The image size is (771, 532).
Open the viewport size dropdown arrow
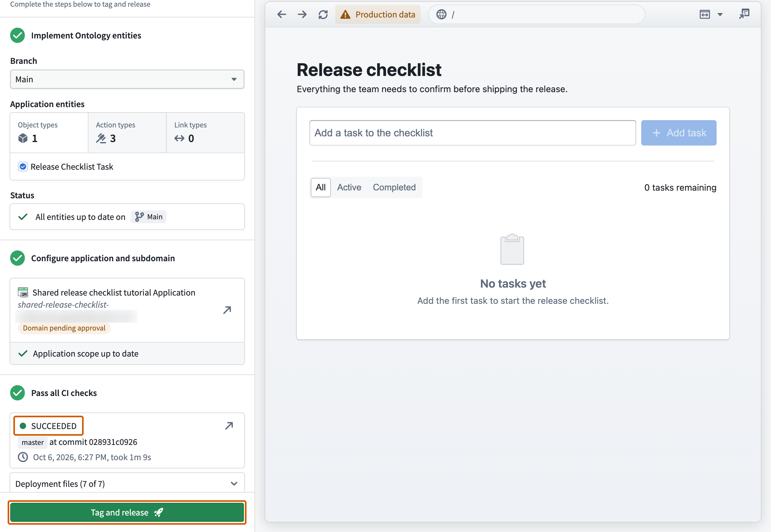tap(720, 15)
